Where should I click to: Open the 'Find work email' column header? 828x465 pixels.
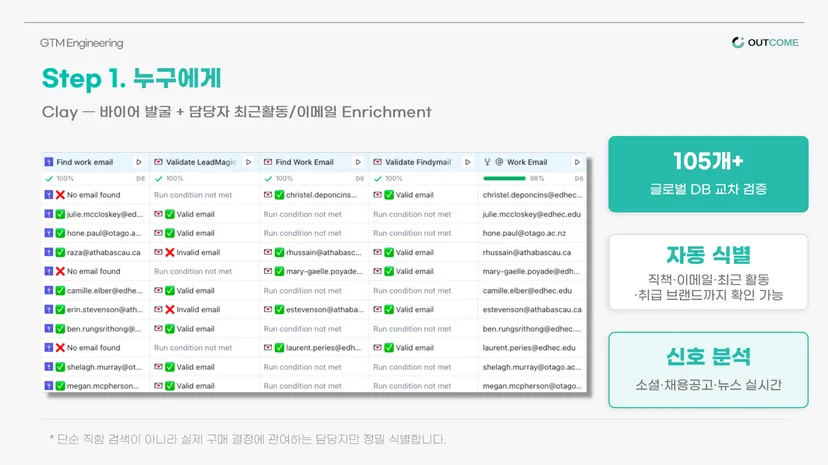pos(94,162)
